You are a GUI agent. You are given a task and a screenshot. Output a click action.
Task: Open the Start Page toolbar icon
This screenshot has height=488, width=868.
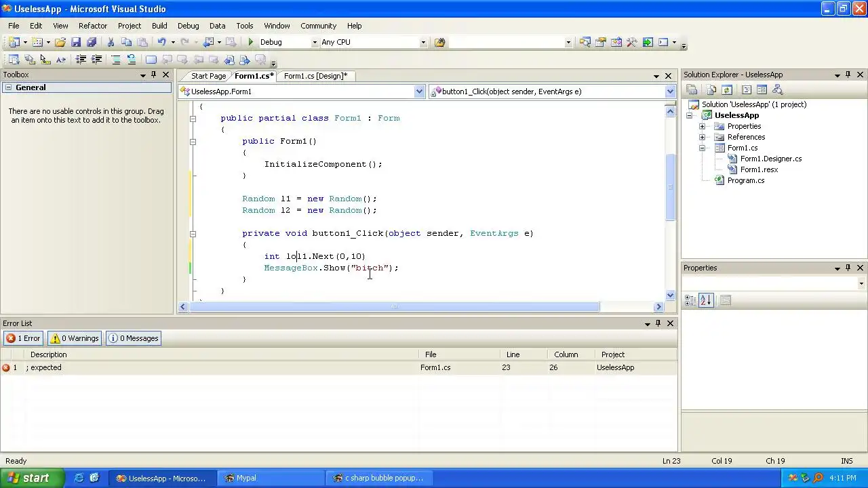(x=648, y=42)
